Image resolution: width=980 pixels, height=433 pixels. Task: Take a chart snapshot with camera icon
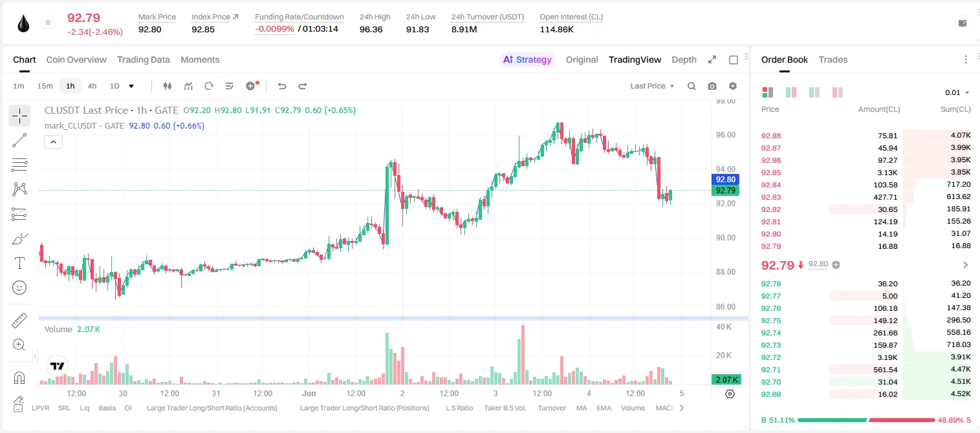click(x=712, y=86)
